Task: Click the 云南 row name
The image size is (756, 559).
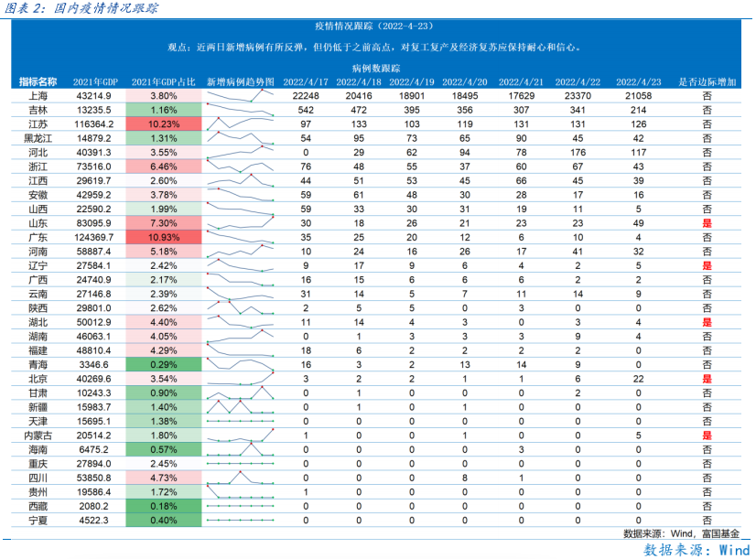Action: [x=38, y=294]
